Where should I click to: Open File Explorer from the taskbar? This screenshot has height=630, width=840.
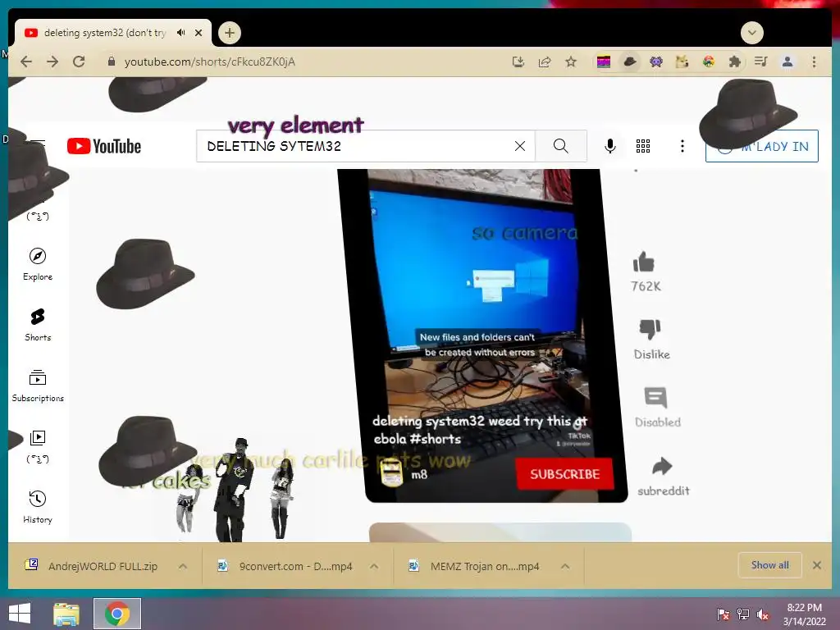coord(66,614)
